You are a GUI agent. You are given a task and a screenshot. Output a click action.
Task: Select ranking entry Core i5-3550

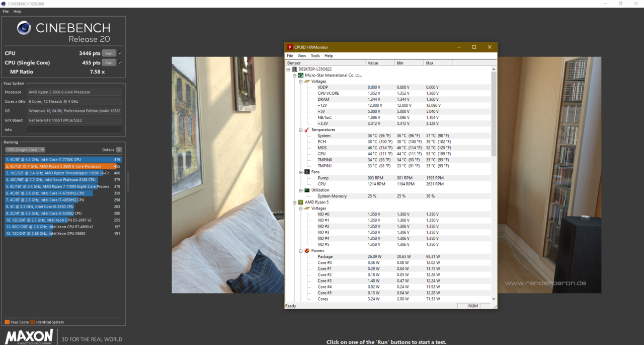click(x=63, y=206)
